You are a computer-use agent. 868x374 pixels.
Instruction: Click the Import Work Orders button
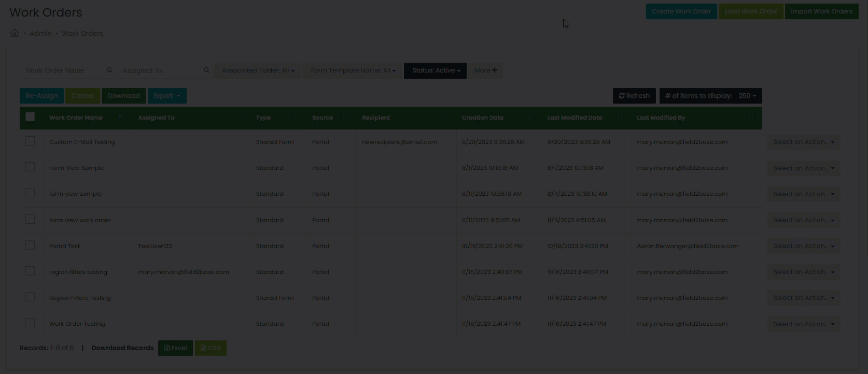click(x=821, y=11)
